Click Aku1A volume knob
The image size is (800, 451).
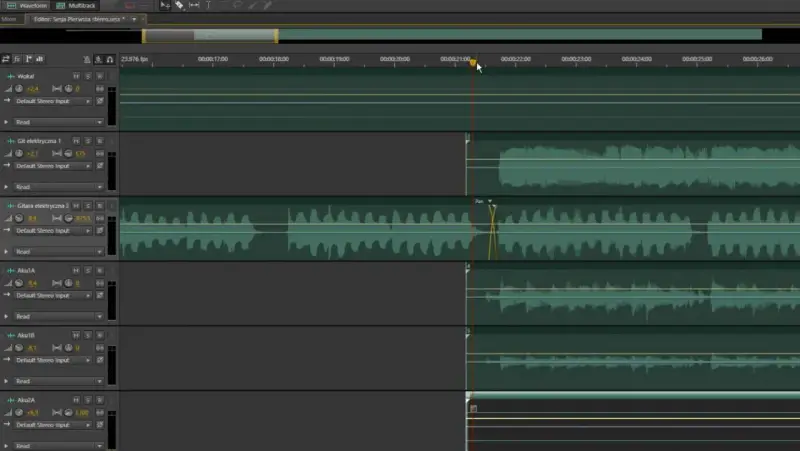pos(19,283)
